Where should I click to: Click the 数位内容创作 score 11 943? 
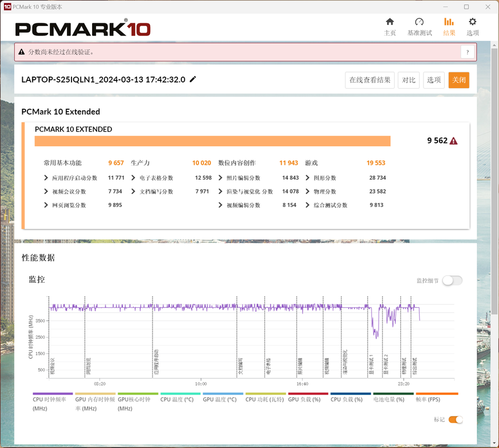pos(289,163)
